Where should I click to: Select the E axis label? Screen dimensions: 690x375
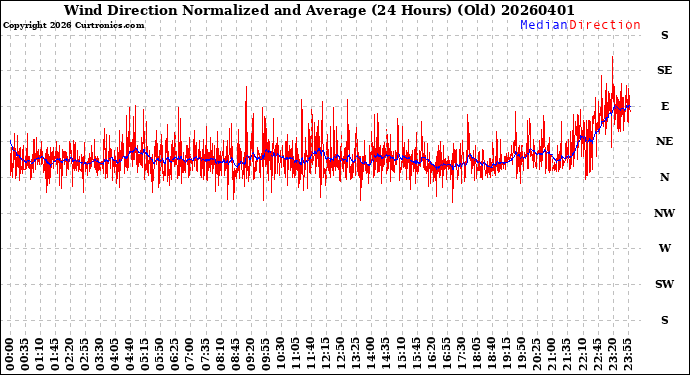[664, 106]
